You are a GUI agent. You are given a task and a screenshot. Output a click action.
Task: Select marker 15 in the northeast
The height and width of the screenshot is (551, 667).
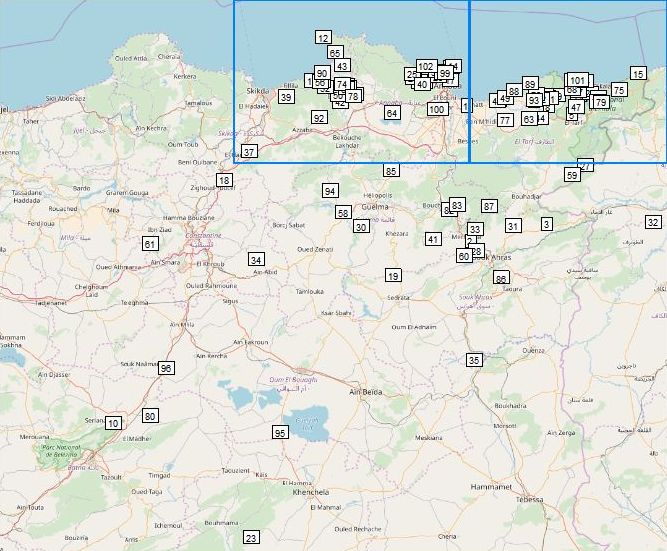[x=638, y=74]
